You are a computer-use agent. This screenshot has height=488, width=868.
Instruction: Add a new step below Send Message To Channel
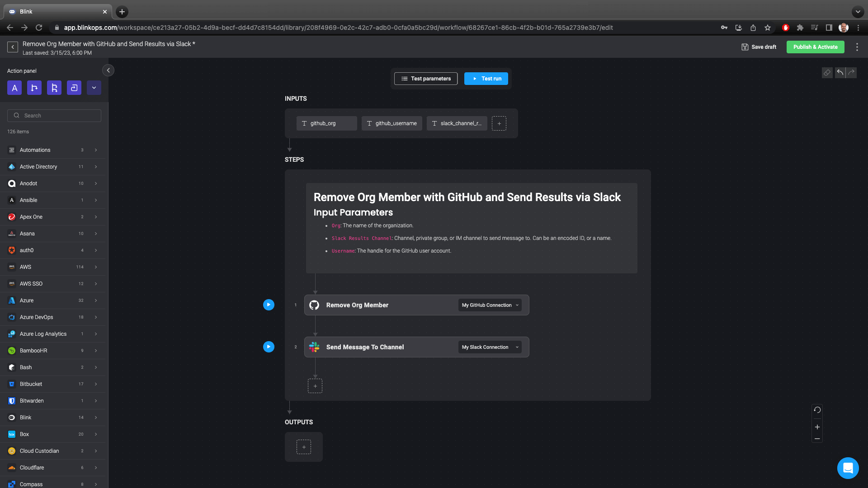315,386
